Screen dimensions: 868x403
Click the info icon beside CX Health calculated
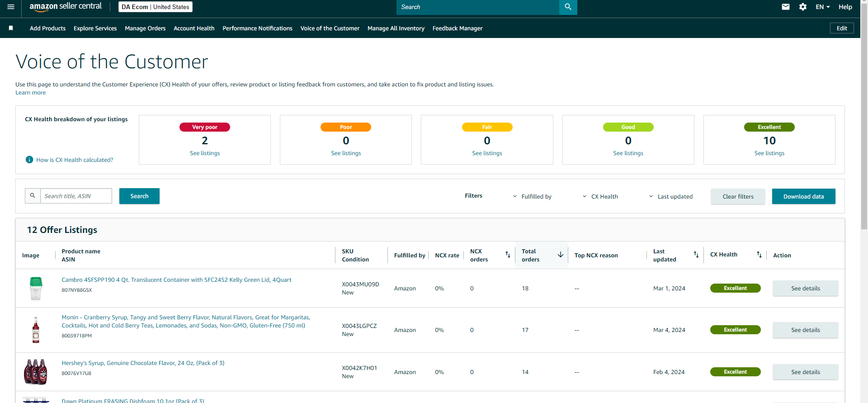29,160
